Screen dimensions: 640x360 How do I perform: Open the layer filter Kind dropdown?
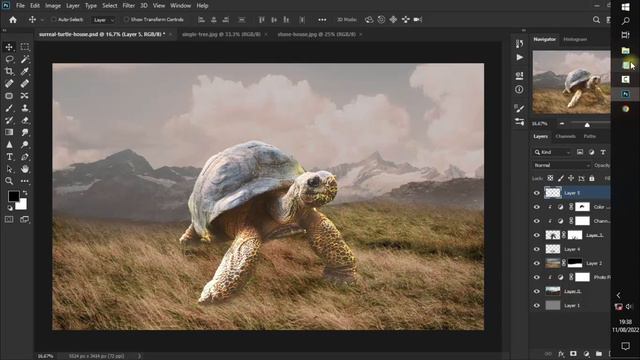(552, 152)
